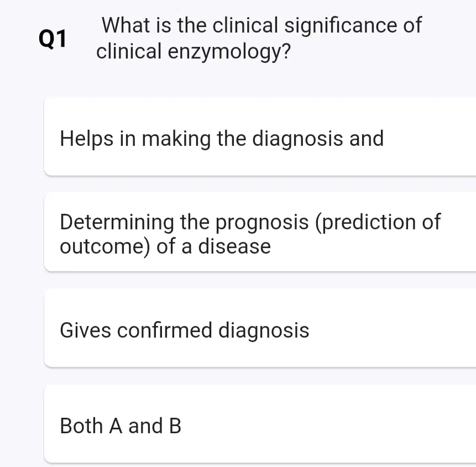Viewport: 476px width, 467px height.
Task: Tap the first answer card mentioning diagnosis
Action: (260, 137)
